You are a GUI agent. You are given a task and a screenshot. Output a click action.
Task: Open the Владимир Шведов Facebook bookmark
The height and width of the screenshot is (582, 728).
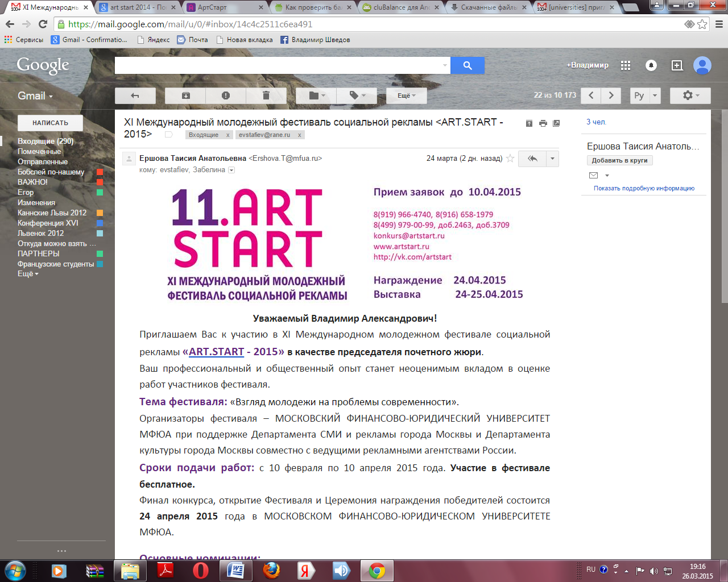315,40
